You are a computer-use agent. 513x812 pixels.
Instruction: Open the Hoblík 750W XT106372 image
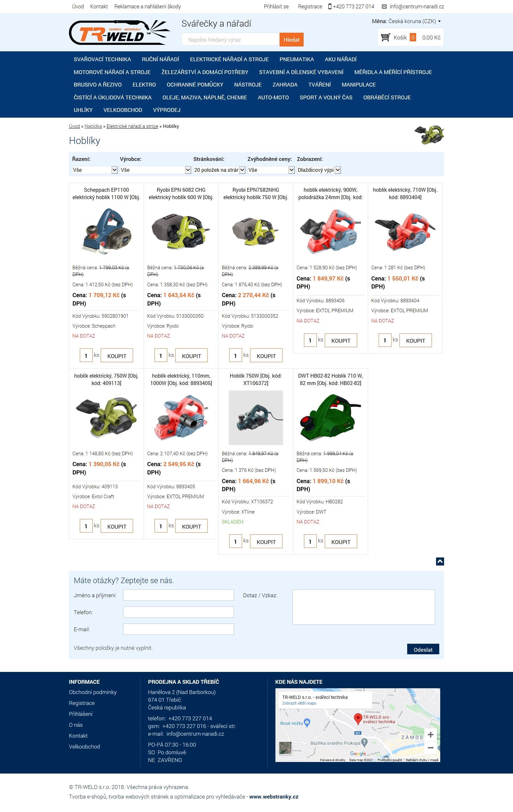(x=256, y=418)
